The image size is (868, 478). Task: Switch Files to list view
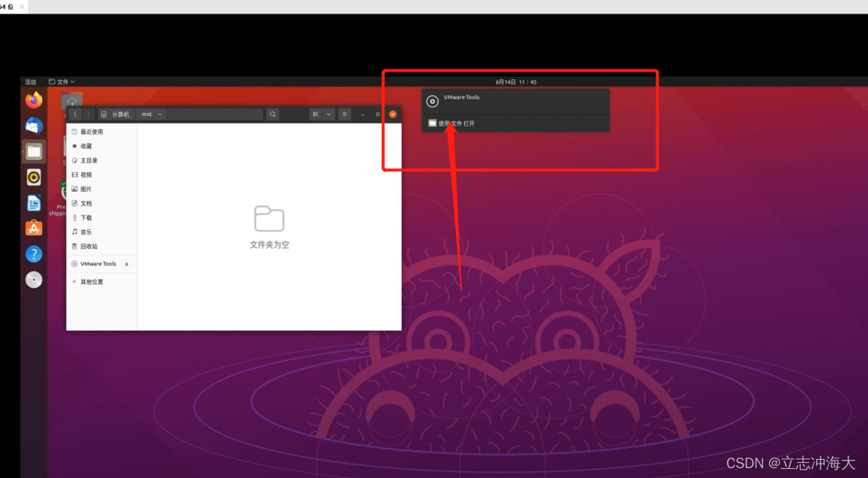[x=316, y=114]
